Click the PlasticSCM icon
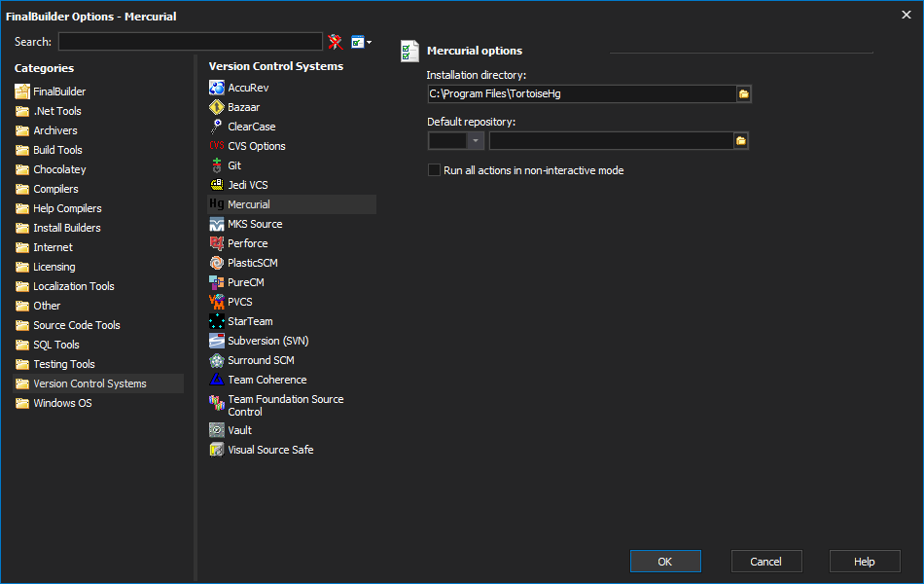This screenshot has height=584, width=924. 217,263
